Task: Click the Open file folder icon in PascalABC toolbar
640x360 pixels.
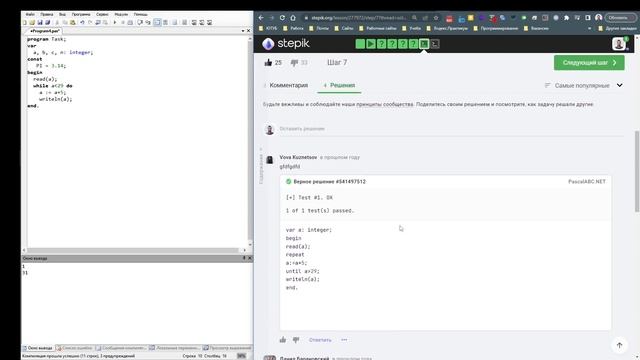Action: tap(32, 22)
